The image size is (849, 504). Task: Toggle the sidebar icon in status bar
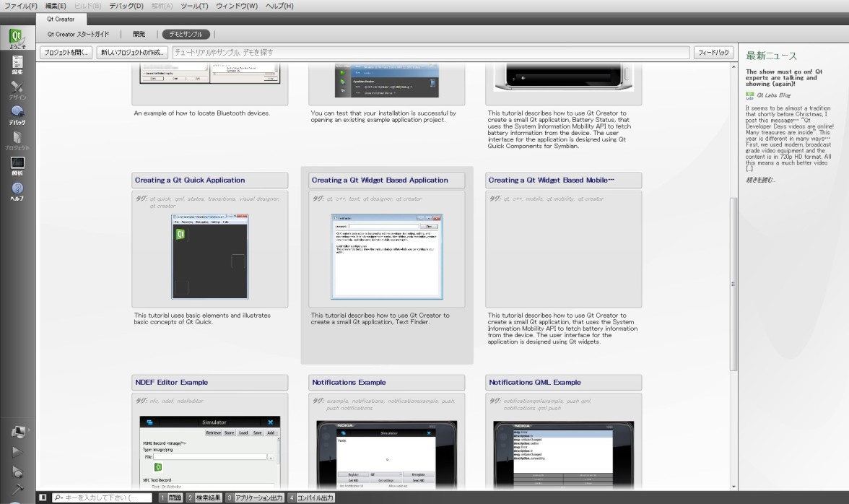[43, 498]
